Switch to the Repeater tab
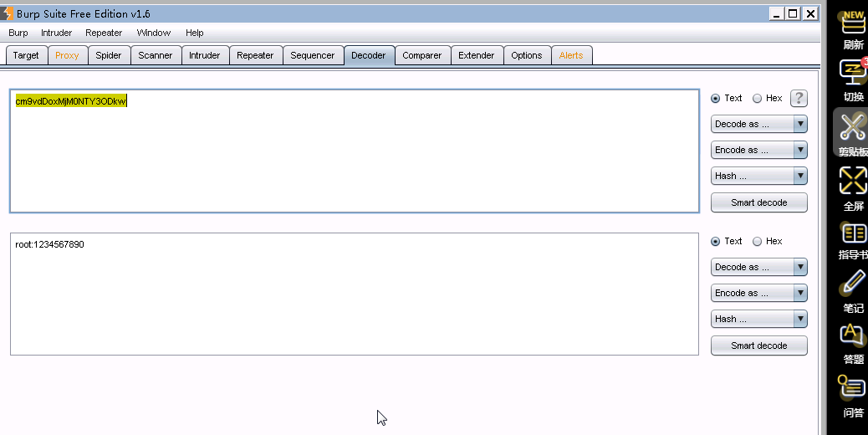The width and height of the screenshot is (868, 435). click(x=255, y=55)
